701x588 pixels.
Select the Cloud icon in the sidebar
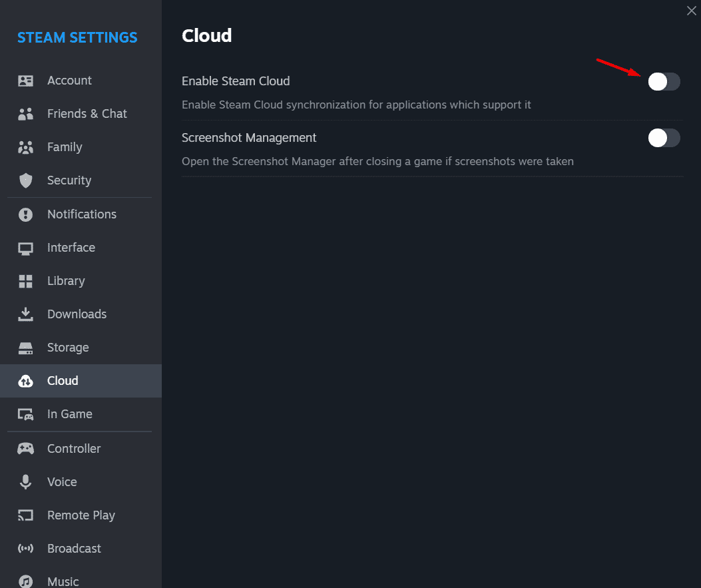[25, 380]
